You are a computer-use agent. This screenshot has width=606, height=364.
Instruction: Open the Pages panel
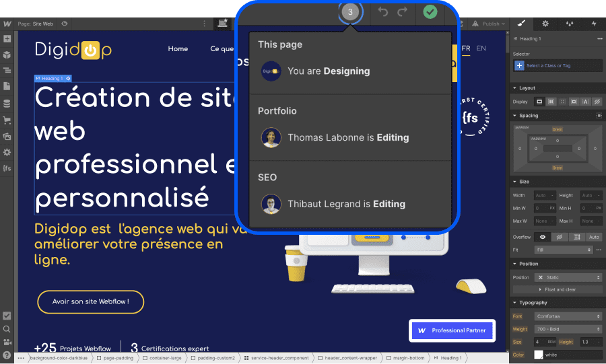(7, 86)
